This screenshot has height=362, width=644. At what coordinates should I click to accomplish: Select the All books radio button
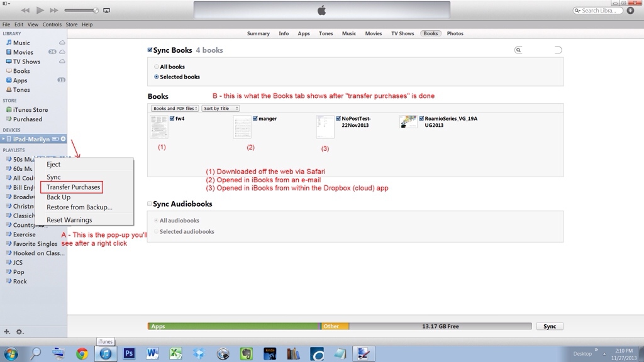157,67
